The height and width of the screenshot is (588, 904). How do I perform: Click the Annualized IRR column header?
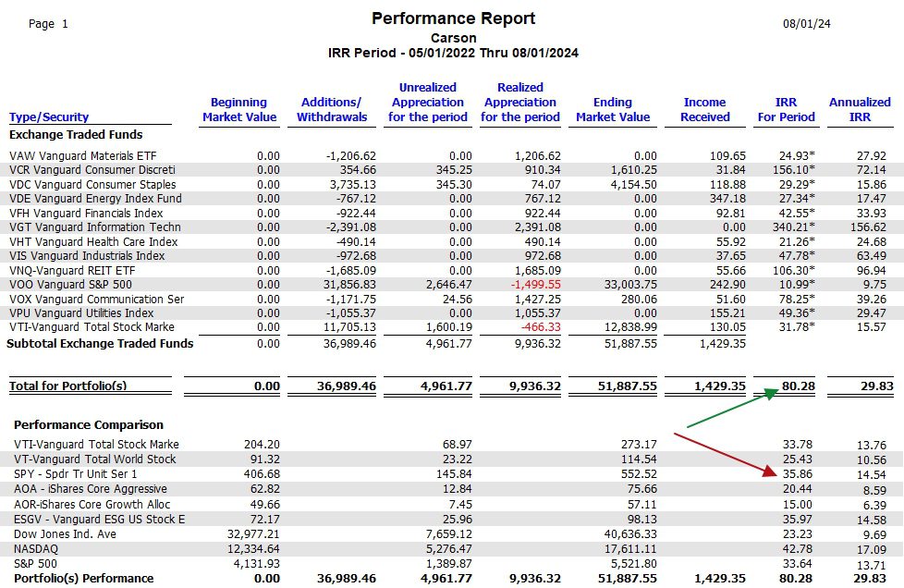(860, 109)
